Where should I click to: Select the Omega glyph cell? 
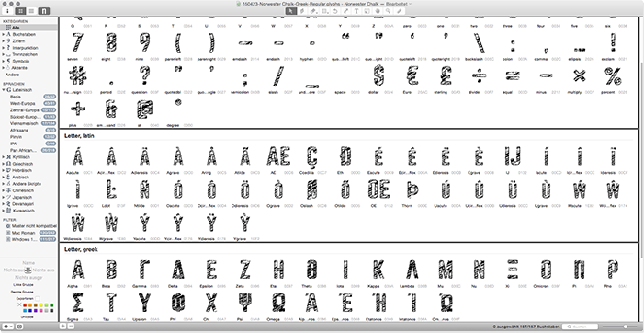[279, 305]
